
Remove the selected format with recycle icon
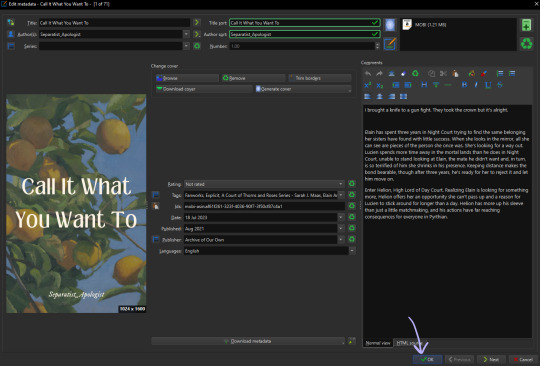click(526, 44)
